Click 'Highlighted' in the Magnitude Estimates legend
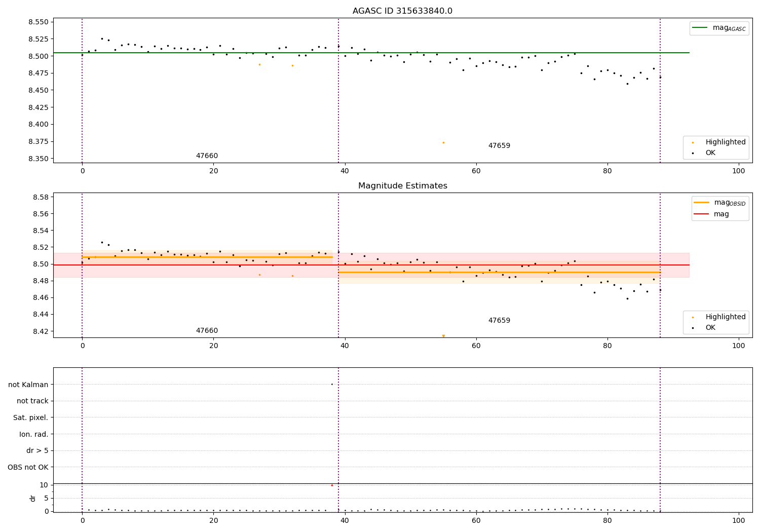 pos(726,317)
